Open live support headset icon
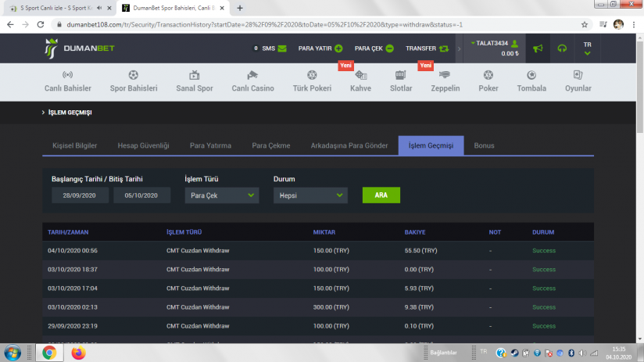Viewport: 644px width, 362px height. [562, 48]
